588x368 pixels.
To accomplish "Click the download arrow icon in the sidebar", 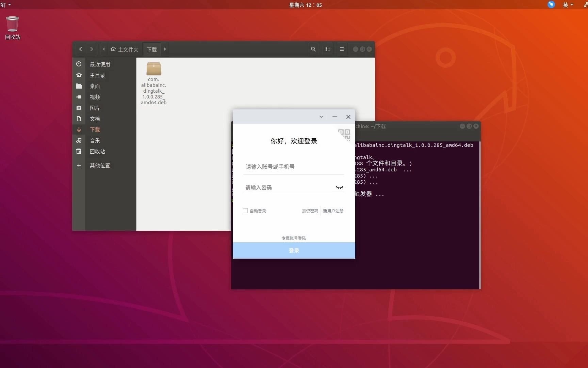I will tap(79, 129).
